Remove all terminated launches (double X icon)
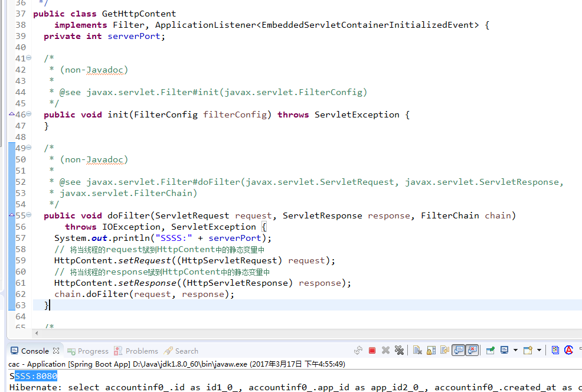The width and height of the screenshot is (582, 392). pyautogui.click(x=399, y=350)
